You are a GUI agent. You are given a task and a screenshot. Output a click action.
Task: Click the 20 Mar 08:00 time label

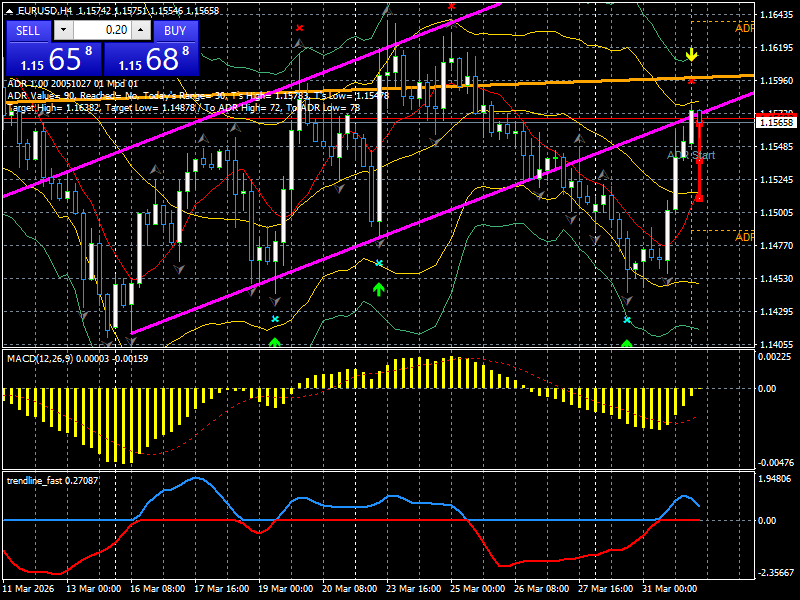349,588
